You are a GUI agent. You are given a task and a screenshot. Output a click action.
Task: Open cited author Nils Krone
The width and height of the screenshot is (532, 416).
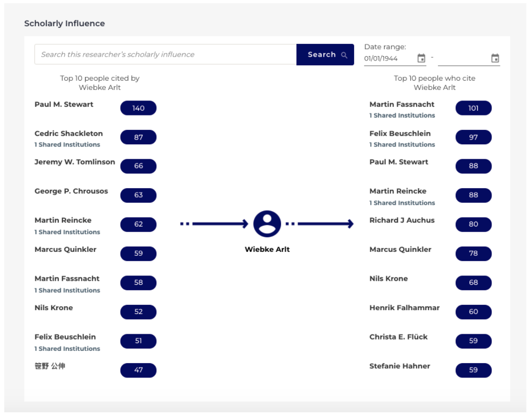tap(53, 308)
